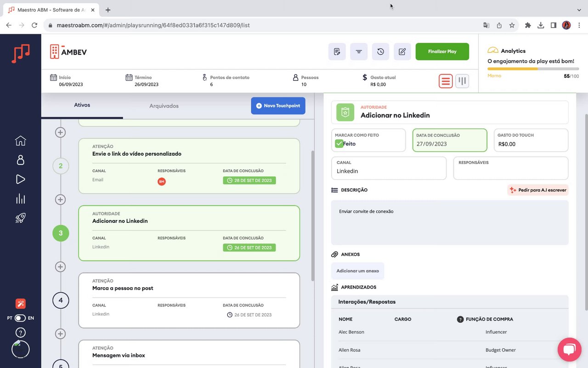Select the Marca a pessoa no post card
The height and width of the screenshot is (368, 588).
point(189,300)
